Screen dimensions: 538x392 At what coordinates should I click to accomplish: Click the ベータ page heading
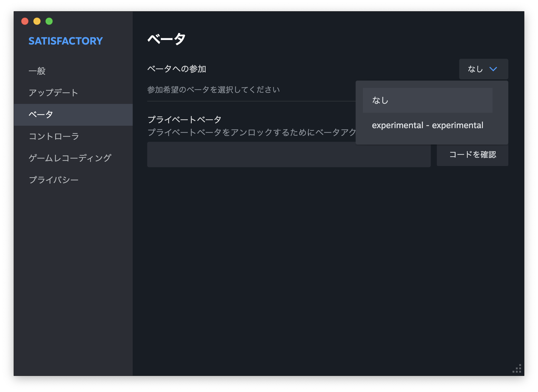pos(166,39)
